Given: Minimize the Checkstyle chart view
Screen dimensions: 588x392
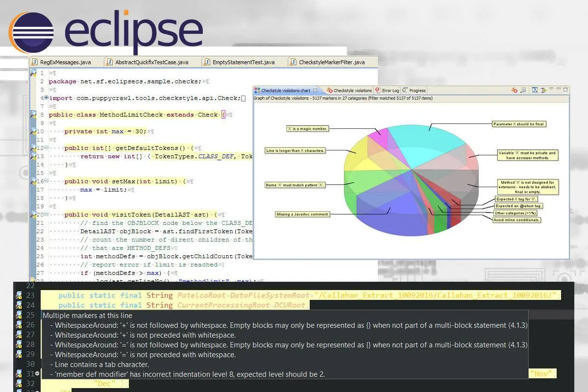Looking at the screenshot, I should pyautogui.click(x=559, y=89).
